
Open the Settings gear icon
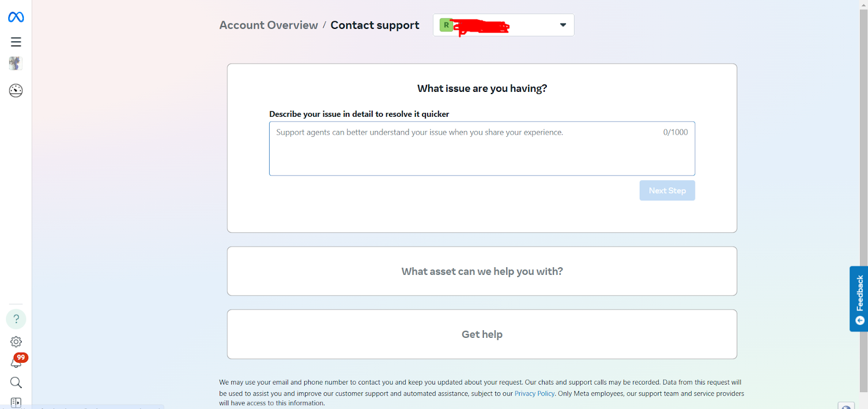pos(16,342)
